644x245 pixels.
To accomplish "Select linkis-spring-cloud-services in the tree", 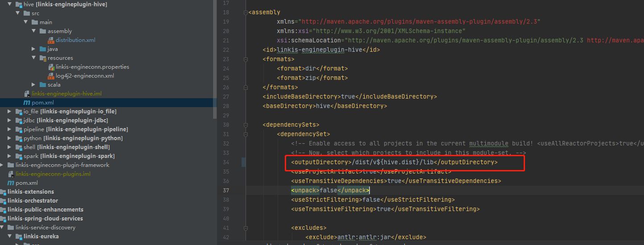I will [x=45, y=218].
